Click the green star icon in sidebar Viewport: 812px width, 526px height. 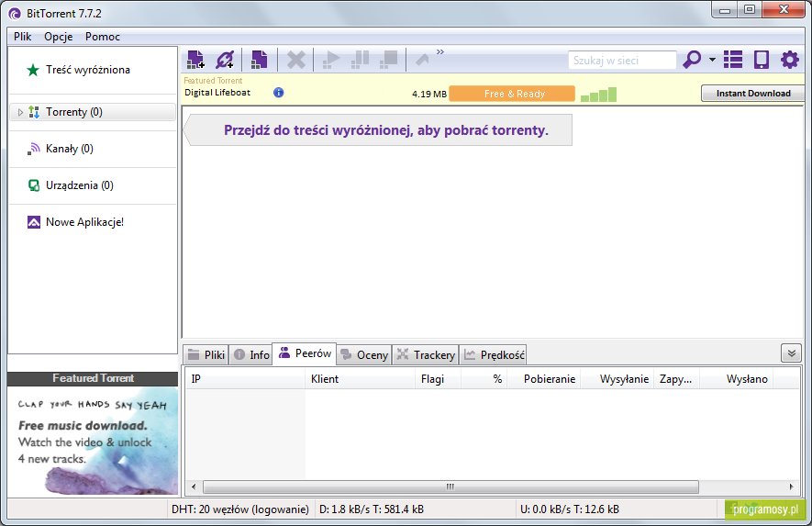[x=33, y=70]
